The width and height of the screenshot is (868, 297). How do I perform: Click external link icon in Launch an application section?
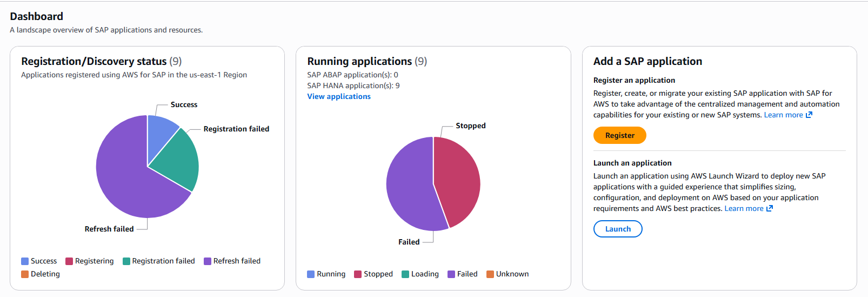(770, 208)
